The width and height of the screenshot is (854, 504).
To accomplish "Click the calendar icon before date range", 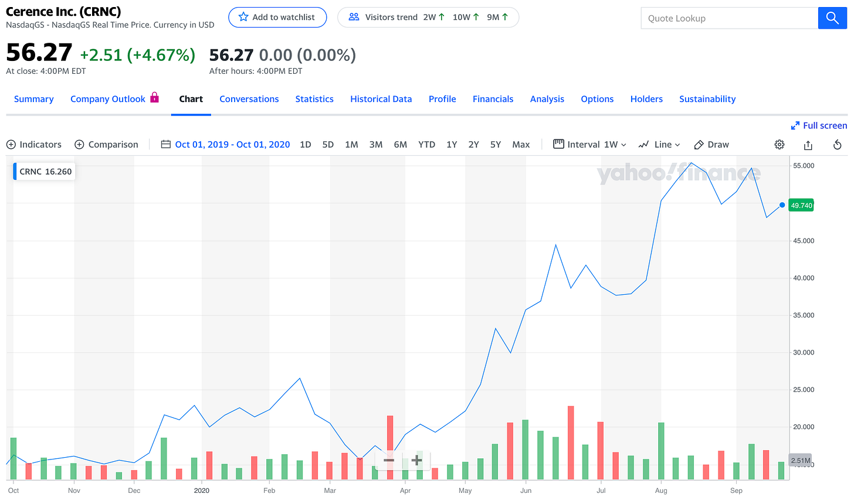I will pyautogui.click(x=166, y=144).
